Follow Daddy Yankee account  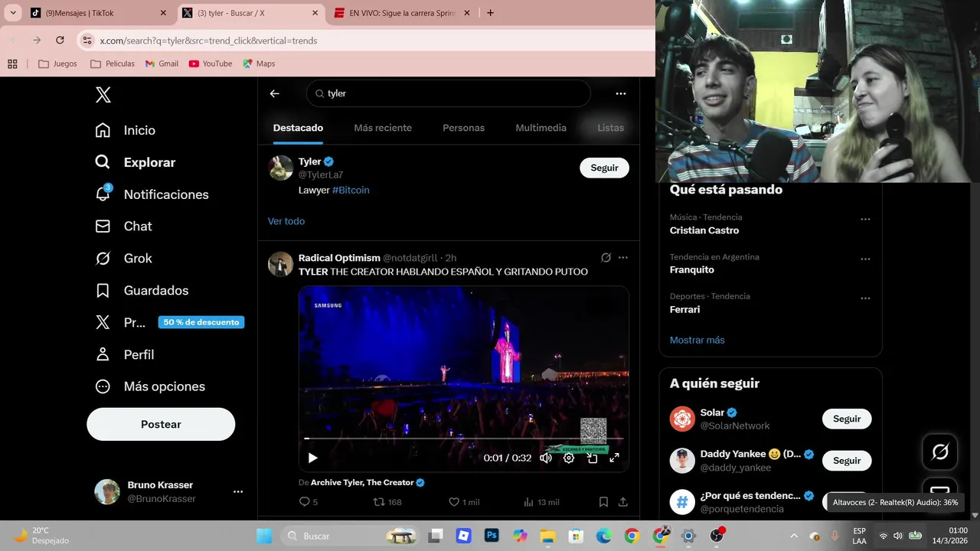[x=847, y=461]
